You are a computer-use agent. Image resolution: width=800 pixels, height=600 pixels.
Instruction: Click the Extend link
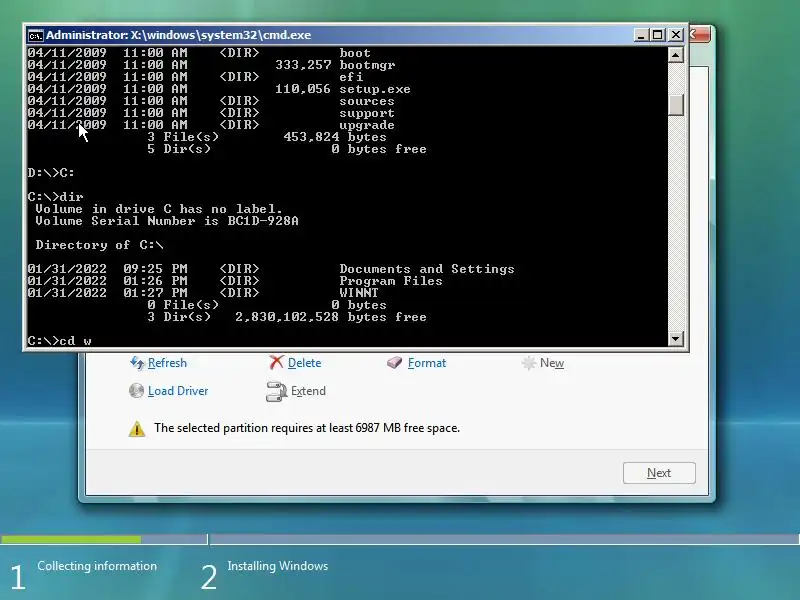pyautogui.click(x=308, y=391)
